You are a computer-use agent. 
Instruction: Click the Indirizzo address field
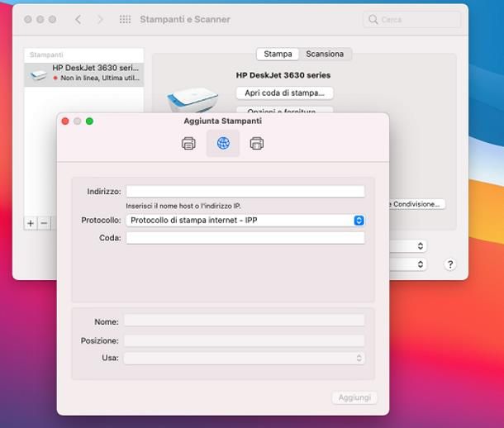[x=245, y=192]
